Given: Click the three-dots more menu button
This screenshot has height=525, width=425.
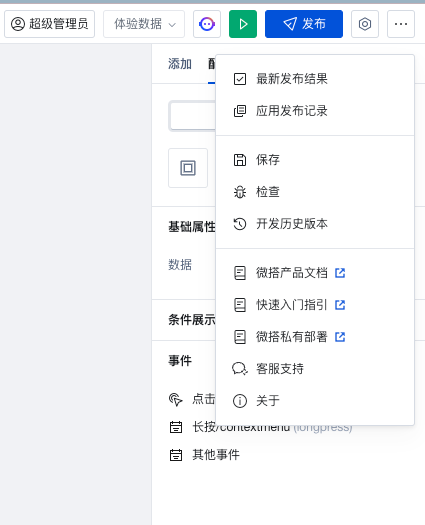Looking at the screenshot, I should point(401,24).
